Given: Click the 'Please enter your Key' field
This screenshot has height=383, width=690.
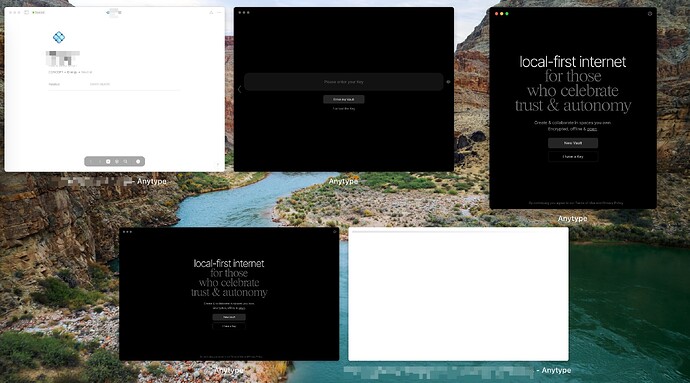Looking at the screenshot, I should [344, 82].
